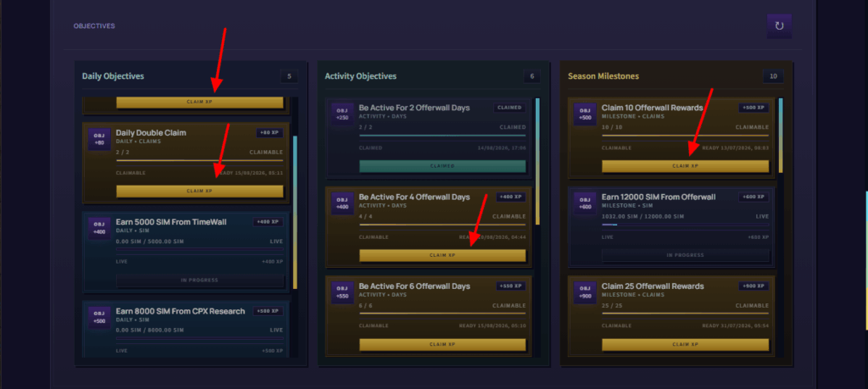Click +500 XP tag on Claim 10 Offerwall Rewards
Viewport: 868px width, 389px height.
pyautogui.click(x=754, y=108)
